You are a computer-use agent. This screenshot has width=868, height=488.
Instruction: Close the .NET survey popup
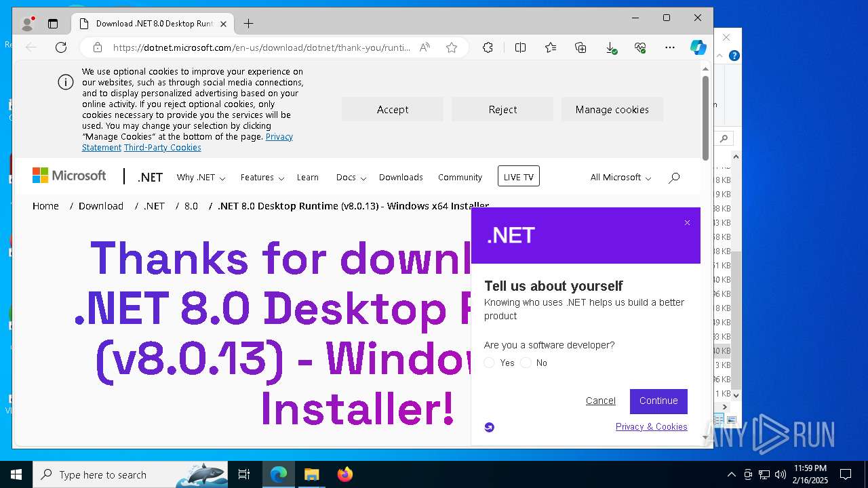687,222
